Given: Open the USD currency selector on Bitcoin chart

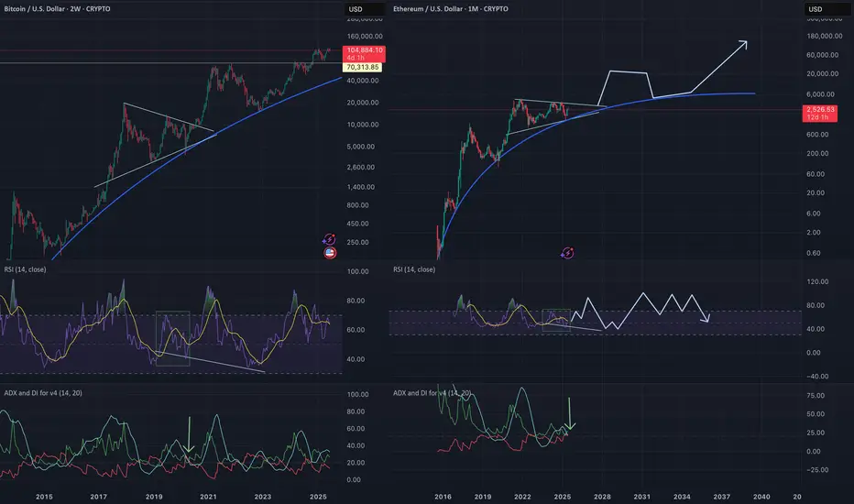Looking at the screenshot, I should [x=365, y=9].
